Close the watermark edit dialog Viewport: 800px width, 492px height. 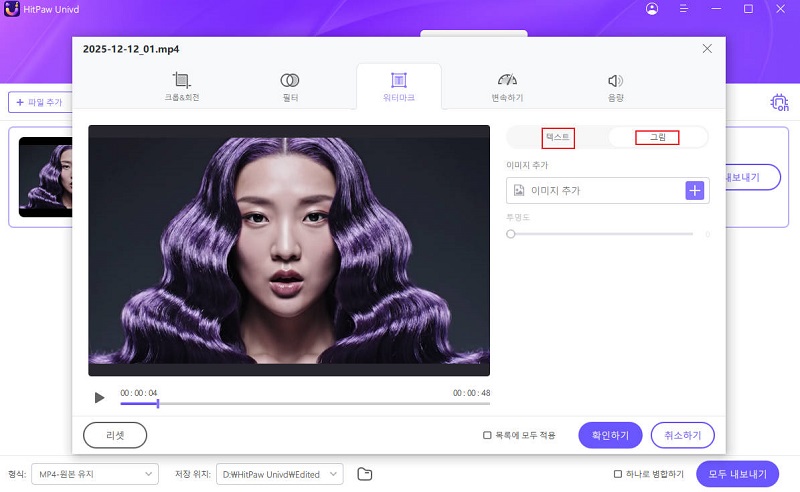(x=707, y=48)
